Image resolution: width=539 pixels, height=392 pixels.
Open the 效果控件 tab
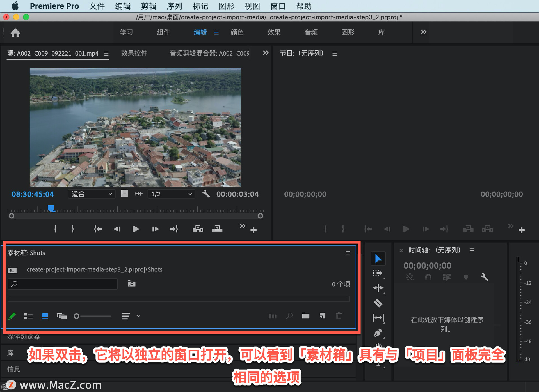(134, 53)
